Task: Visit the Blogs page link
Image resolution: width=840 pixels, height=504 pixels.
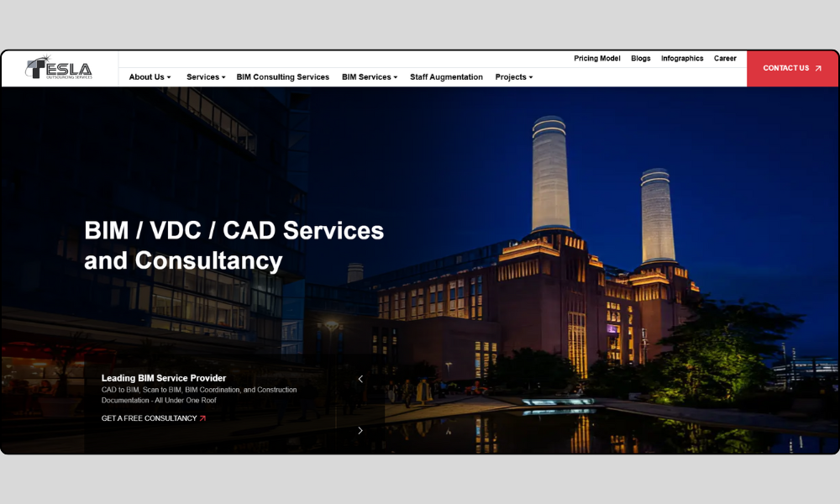Action: 640,59
